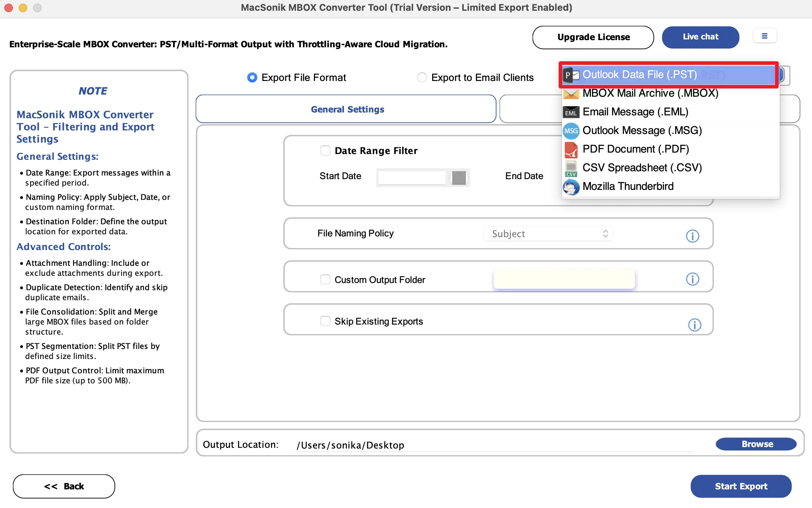Click Skip Existing Exports info icon
The width and height of the screenshot is (812, 508).
(694, 325)
